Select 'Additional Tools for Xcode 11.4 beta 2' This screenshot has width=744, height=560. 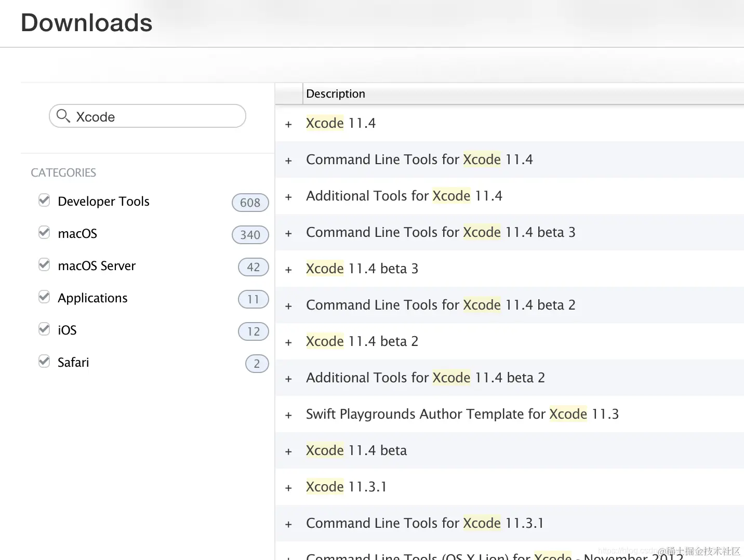click(426, 378)
